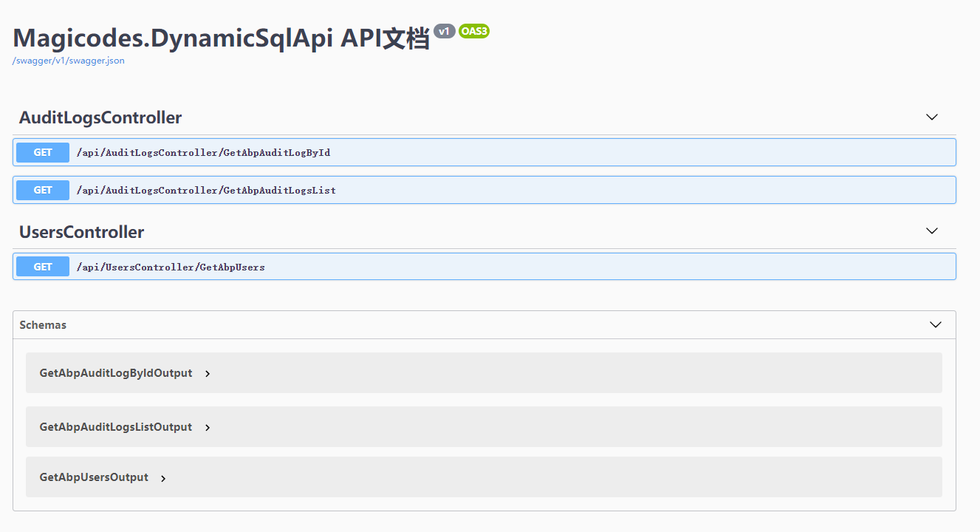Expand GetAbpAuditLogByIdOutput schema arrow
The width and height of the screenshot is (980, 532).
208,374
